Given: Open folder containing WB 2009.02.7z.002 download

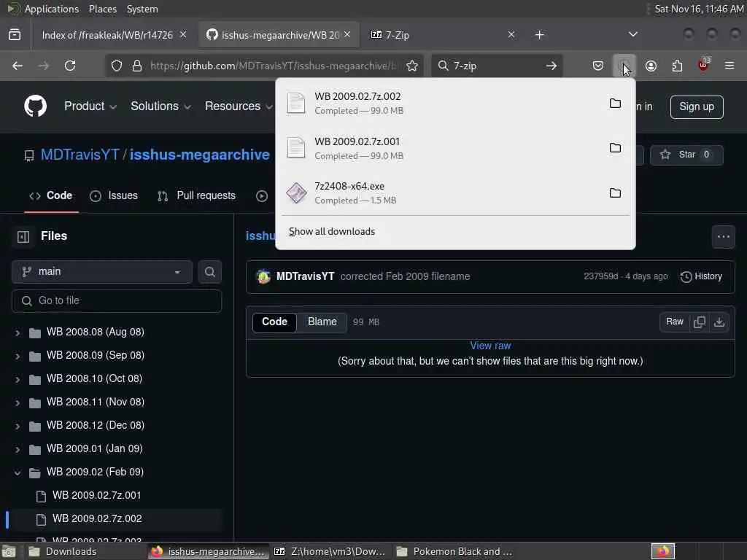Looking at the screenshot, I should 615,104.
